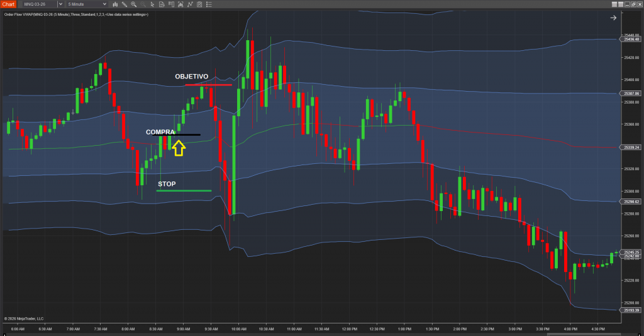Open chart Properties list icon
The height and width of the screenshot is (336, 644).
click(x=199, y=4)
